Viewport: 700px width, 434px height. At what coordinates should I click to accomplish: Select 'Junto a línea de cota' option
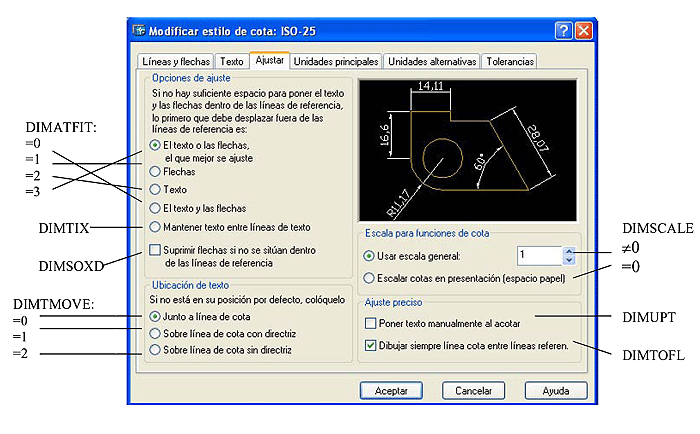[x=155, y=317]
